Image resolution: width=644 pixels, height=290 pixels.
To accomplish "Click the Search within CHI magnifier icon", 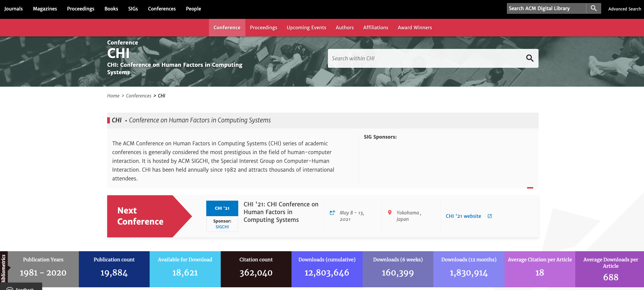I will click(530, 58).
